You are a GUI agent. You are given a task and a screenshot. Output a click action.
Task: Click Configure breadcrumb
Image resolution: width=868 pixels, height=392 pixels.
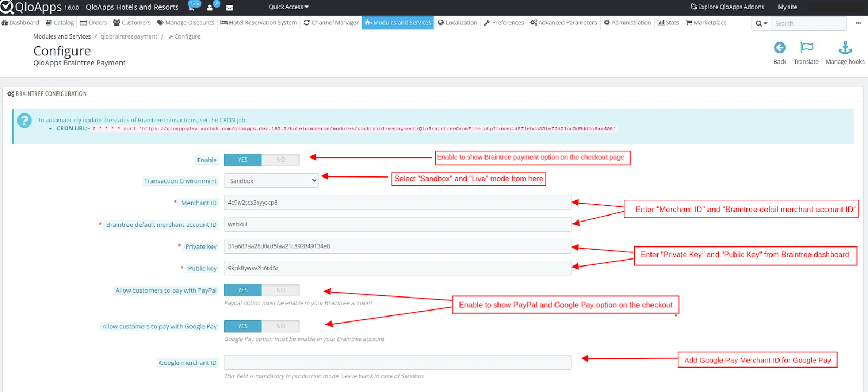tap(184, 36)
